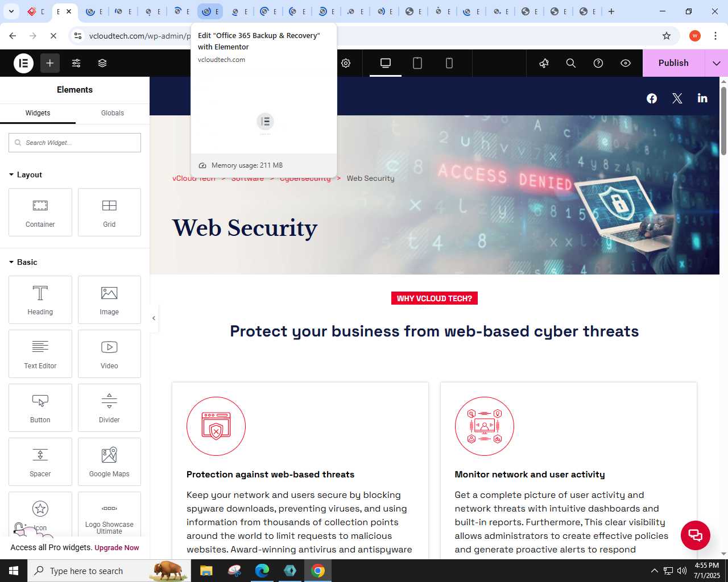Click the Search Widget input field
Viewport: 728px width, 582px height.
click(x=75, y=143)
